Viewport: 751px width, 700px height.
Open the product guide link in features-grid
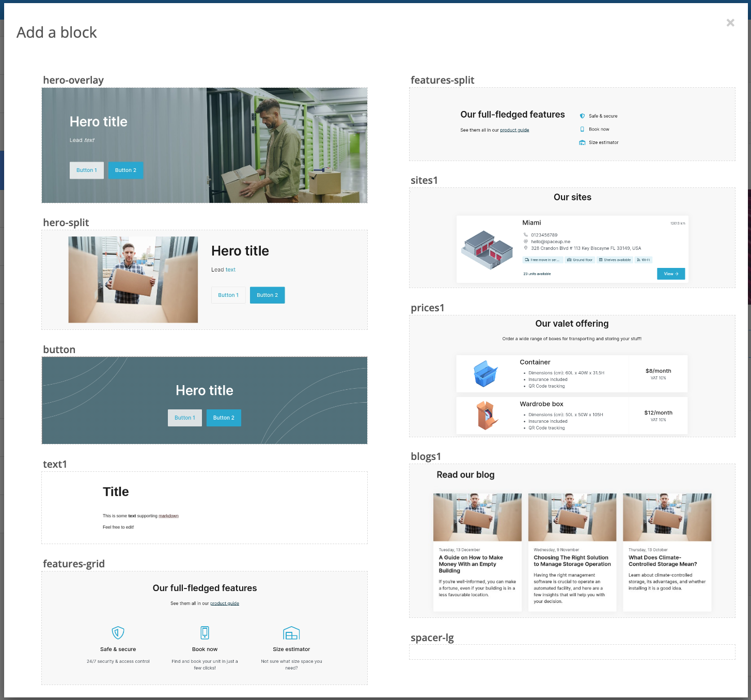pos(225,603)
